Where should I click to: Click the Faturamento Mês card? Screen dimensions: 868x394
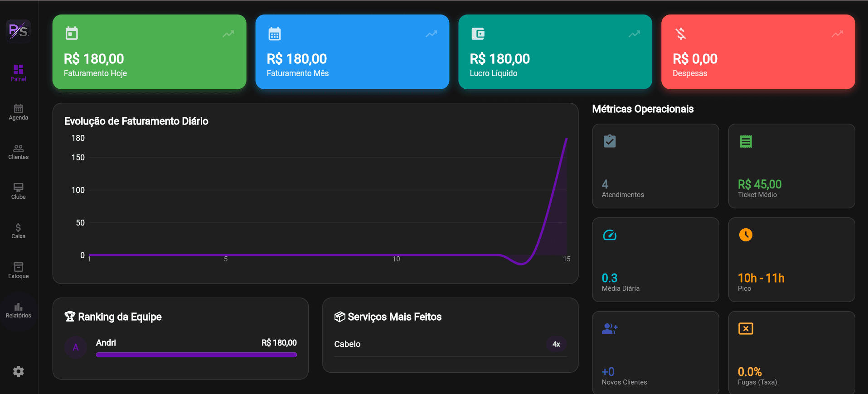tap(352, 52)
